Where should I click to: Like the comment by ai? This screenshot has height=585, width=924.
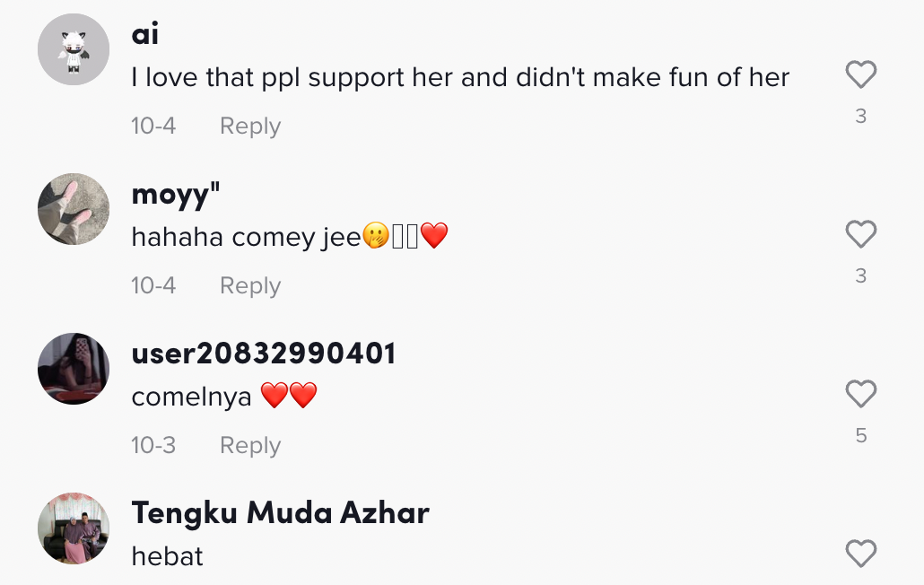[x=861, y=74]
